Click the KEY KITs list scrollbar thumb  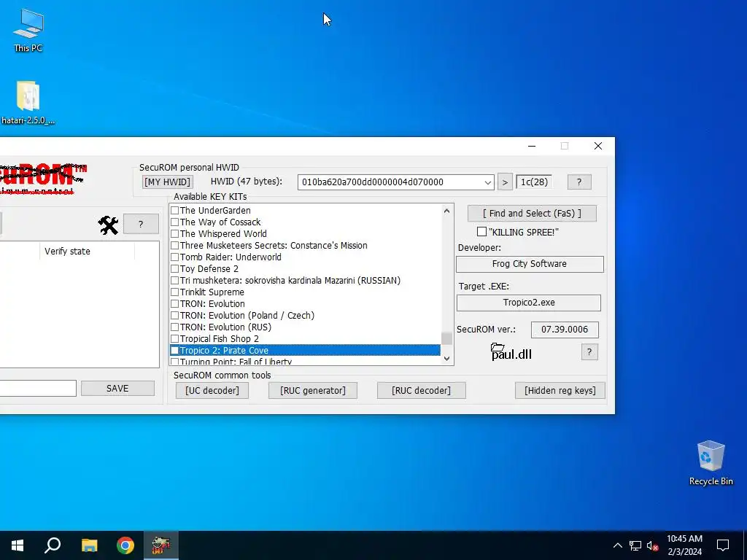446,338
